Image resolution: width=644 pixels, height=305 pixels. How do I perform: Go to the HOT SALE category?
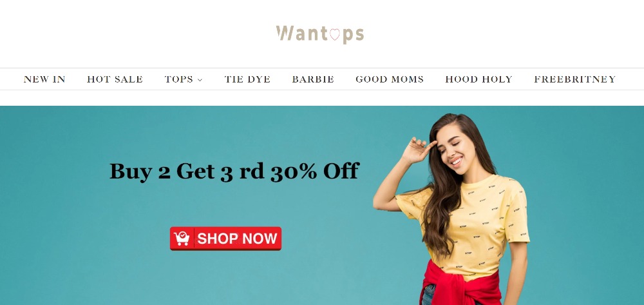(115, 79)
